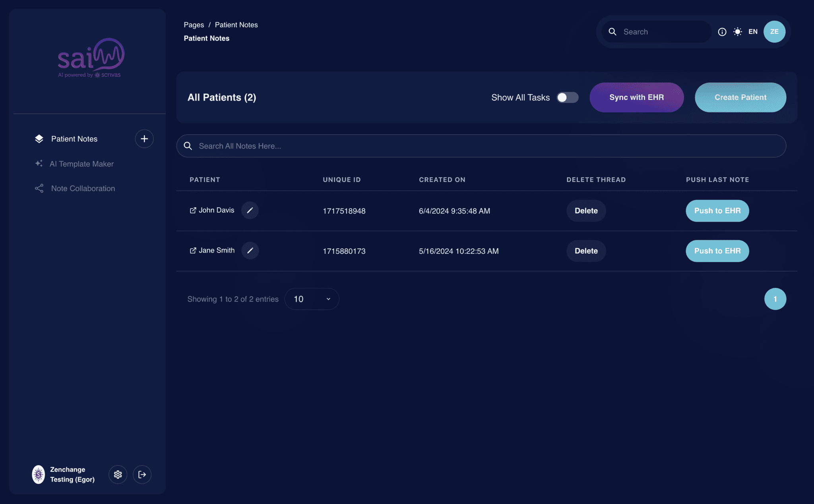Navigate to Pages via the breadcrumb

pos(194,24)
